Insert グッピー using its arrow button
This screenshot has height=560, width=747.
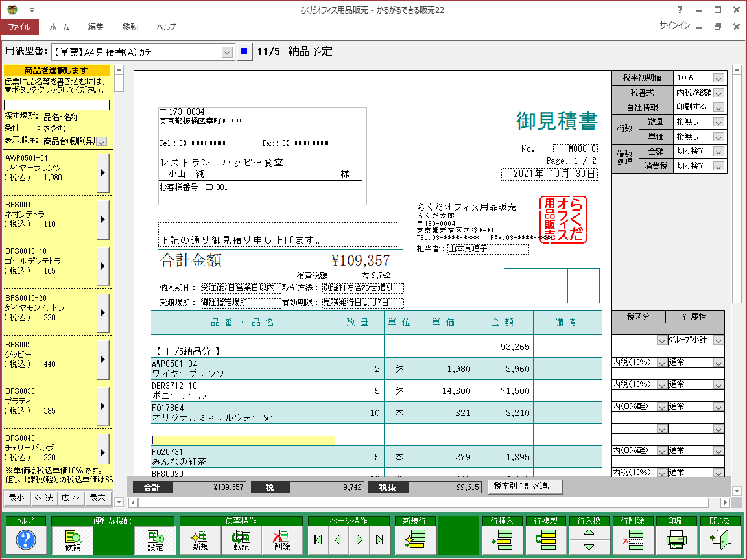click(102, 360)
